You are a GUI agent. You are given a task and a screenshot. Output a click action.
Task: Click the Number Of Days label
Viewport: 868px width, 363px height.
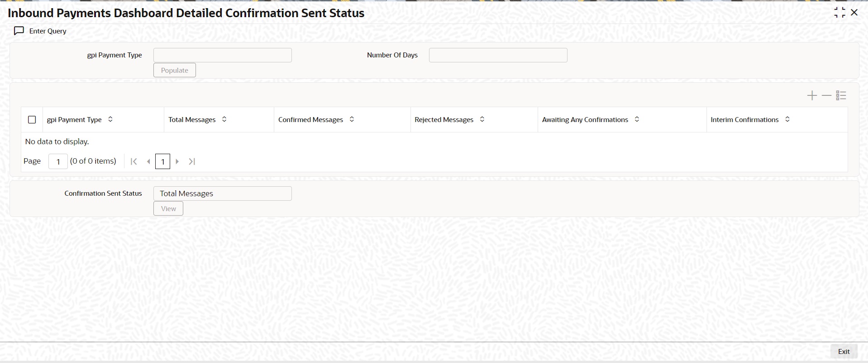(392, 55)
